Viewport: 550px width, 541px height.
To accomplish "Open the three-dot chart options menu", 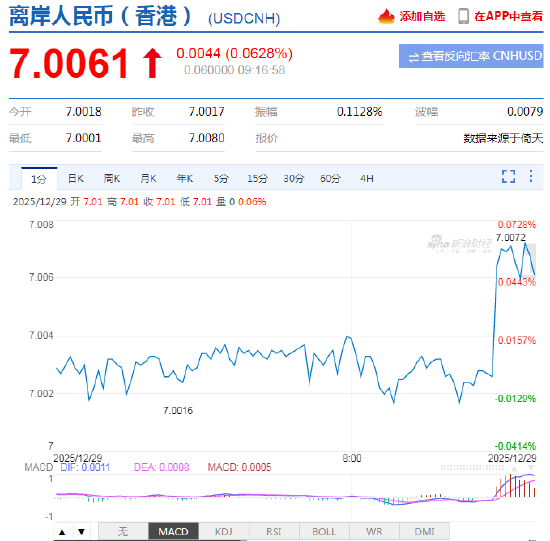I will [531, 176].
